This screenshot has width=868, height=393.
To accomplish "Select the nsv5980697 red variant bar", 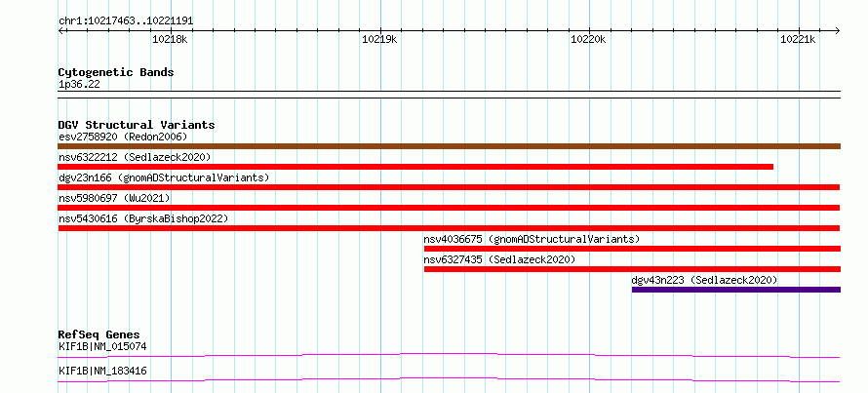I will pos(449,208).
